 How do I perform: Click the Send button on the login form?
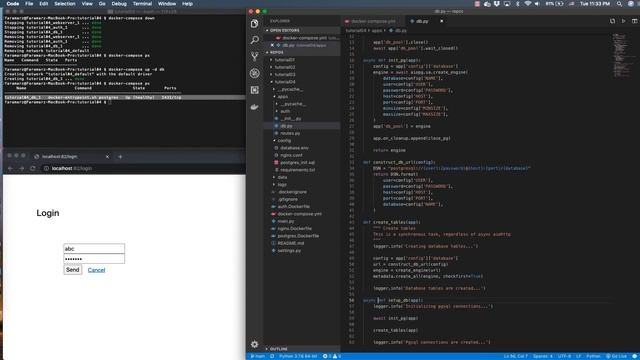click(73, 270)
